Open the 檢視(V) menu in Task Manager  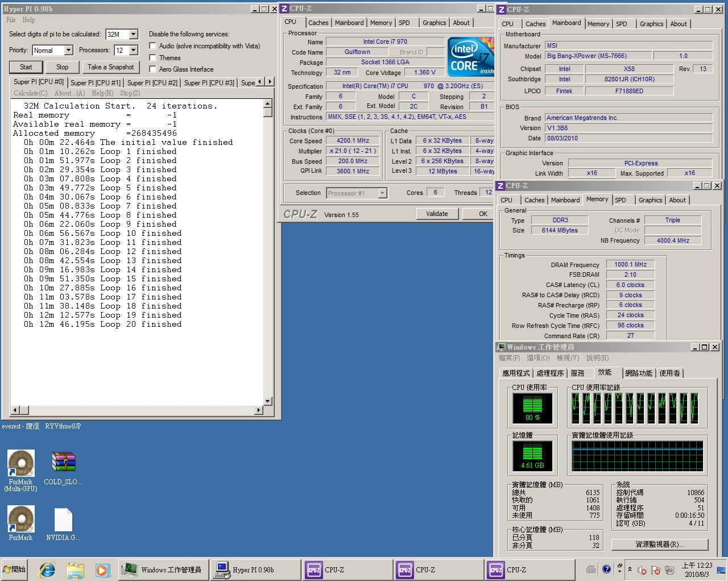(x=568, y=358)
